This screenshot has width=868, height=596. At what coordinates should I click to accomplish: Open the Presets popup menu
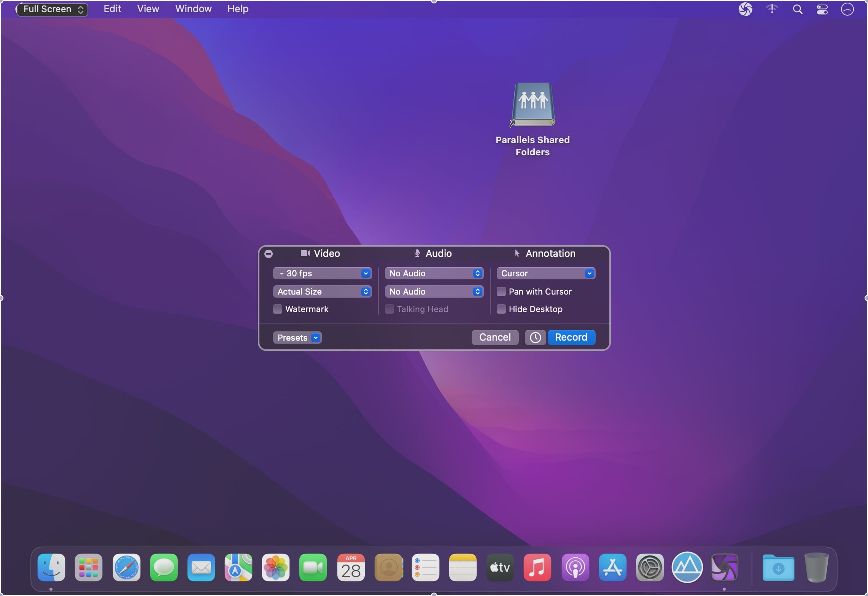pos(297,338)
